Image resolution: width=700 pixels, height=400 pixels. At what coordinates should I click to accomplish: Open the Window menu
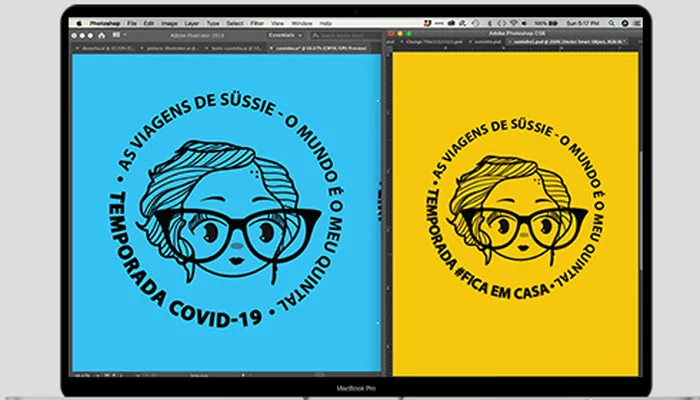tap(302, 23)
